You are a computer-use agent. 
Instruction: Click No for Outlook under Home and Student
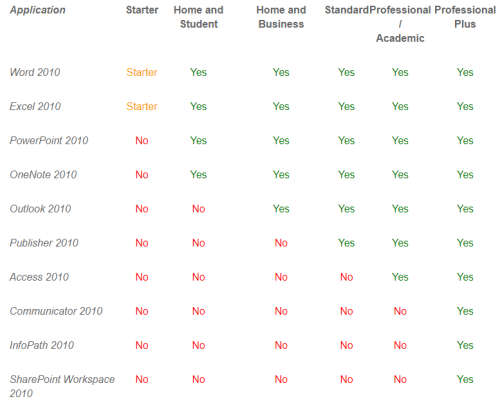click(199, 209)
